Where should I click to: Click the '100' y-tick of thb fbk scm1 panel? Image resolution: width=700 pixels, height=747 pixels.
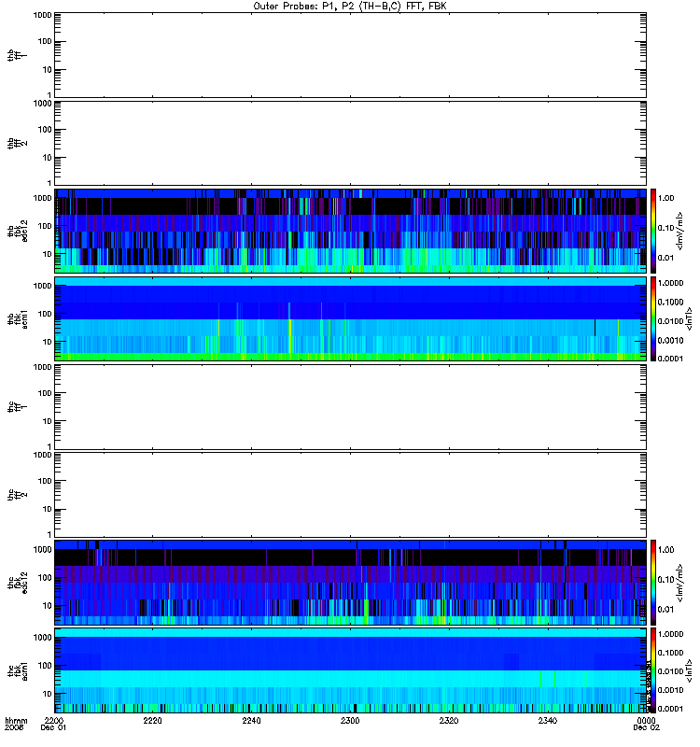coord(45,314)
